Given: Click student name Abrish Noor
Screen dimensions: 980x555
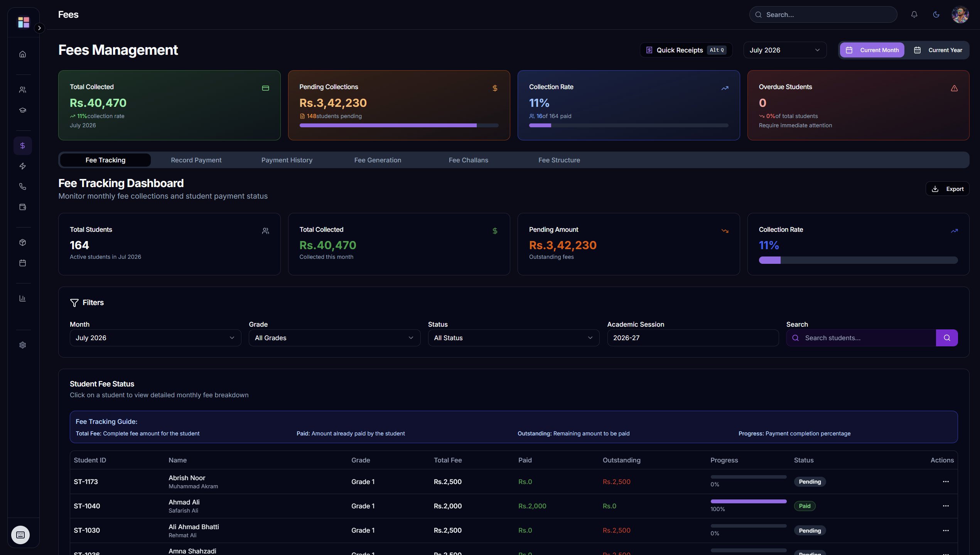Looking at the screenshot, I should 187,478.
